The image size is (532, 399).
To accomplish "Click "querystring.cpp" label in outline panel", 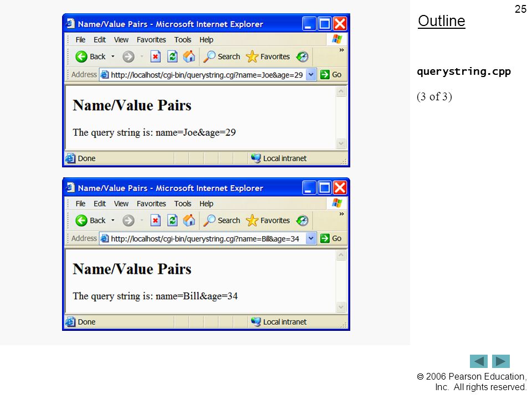I will 464,71.
